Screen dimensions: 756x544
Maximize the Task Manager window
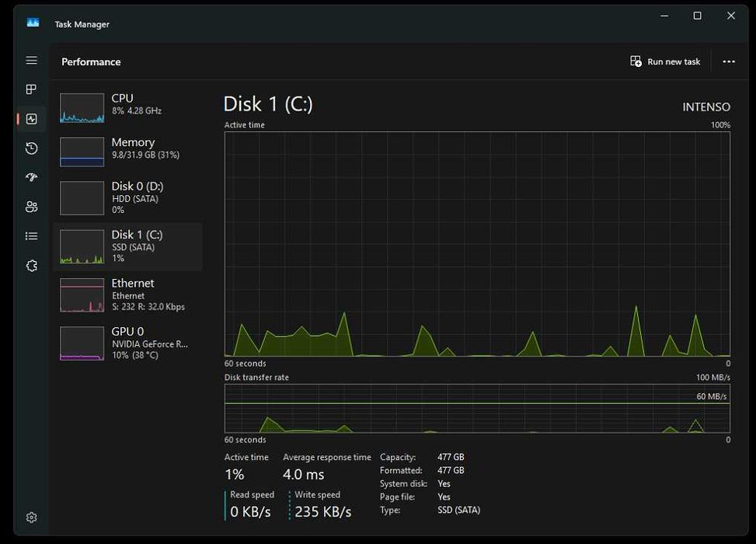697,16
